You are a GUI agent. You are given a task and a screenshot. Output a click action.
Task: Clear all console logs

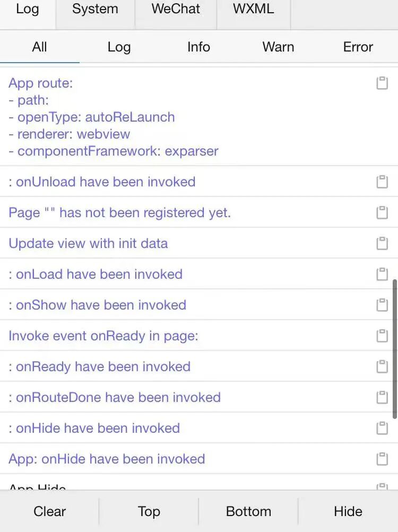pos(49,511)
